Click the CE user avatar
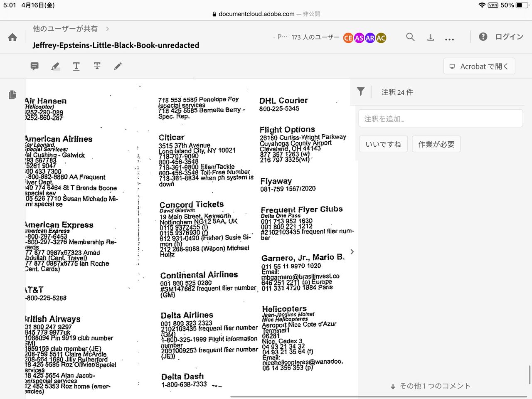This screenshot has width=532, height=399. click(x=348, y=38)
